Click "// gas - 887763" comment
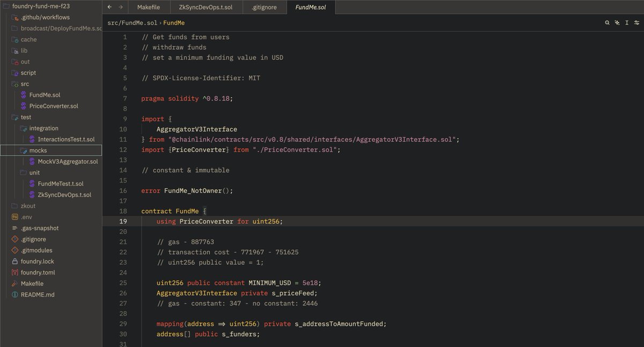 tap(185, 242)
